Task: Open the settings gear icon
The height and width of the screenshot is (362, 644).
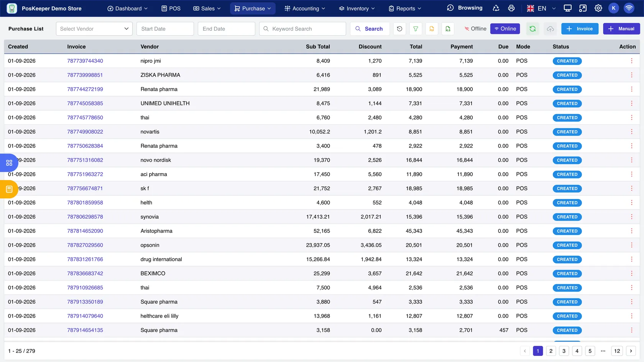Action: tap(598, 8)
